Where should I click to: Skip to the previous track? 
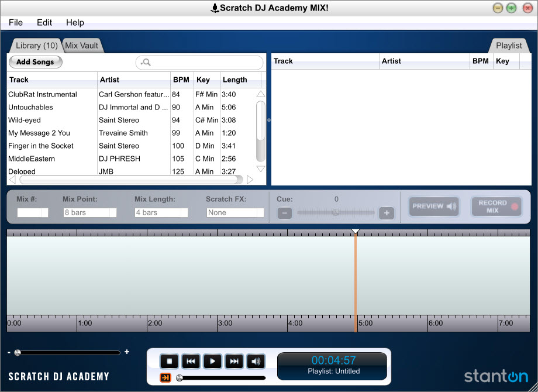pyautogui.click(x=191, y=361)
